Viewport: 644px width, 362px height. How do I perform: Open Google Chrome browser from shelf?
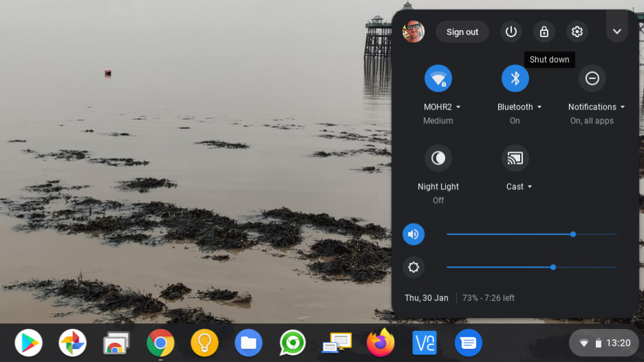[160, 343]
